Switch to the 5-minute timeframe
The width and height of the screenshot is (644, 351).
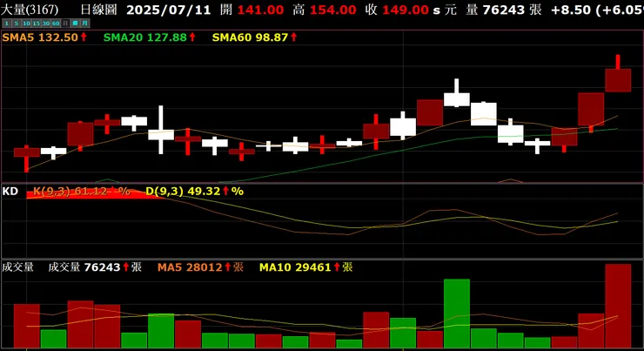tap(17, 24)
